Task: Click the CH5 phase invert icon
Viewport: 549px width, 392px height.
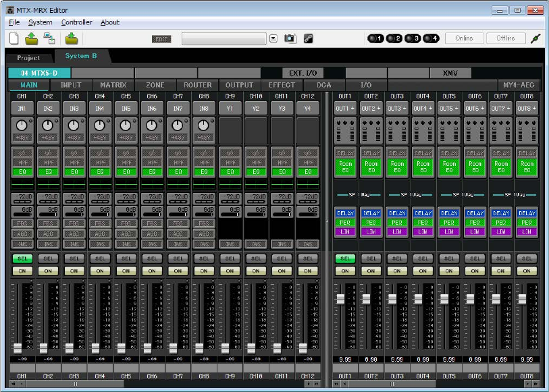Action: pos(126,153)
